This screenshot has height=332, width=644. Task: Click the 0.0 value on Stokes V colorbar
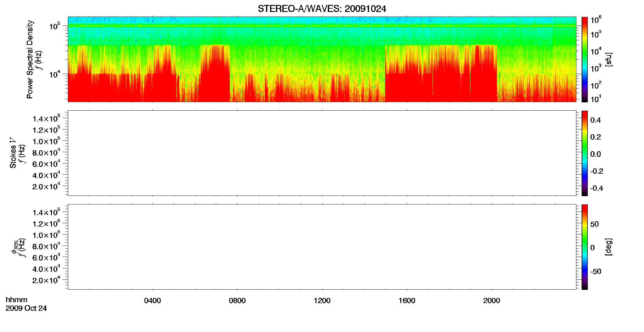595,154
